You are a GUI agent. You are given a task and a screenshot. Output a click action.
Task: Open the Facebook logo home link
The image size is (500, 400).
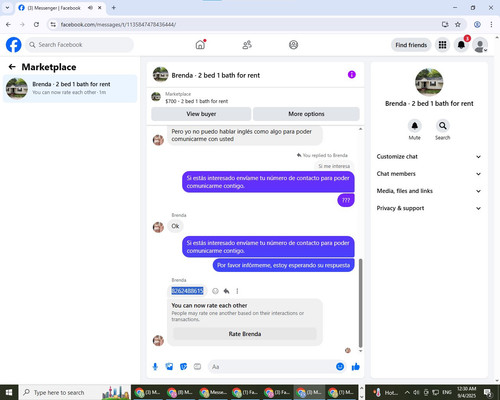(14, 45)
